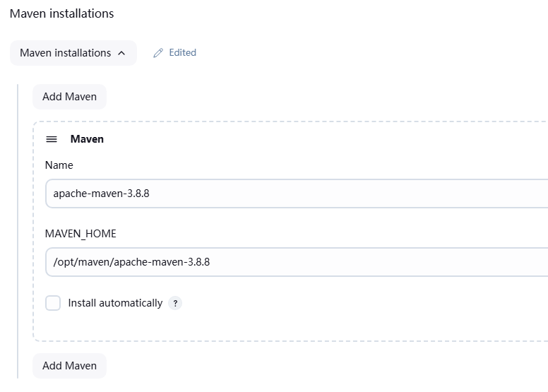Click empty space below Install automatically checkbox
Screen dimensions: 548x392
point(212,326)
